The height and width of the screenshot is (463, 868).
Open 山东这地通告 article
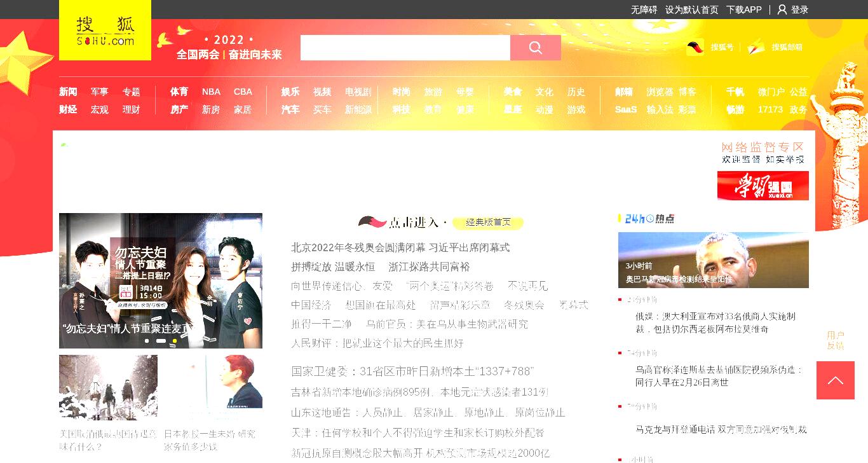click(428, 412)
